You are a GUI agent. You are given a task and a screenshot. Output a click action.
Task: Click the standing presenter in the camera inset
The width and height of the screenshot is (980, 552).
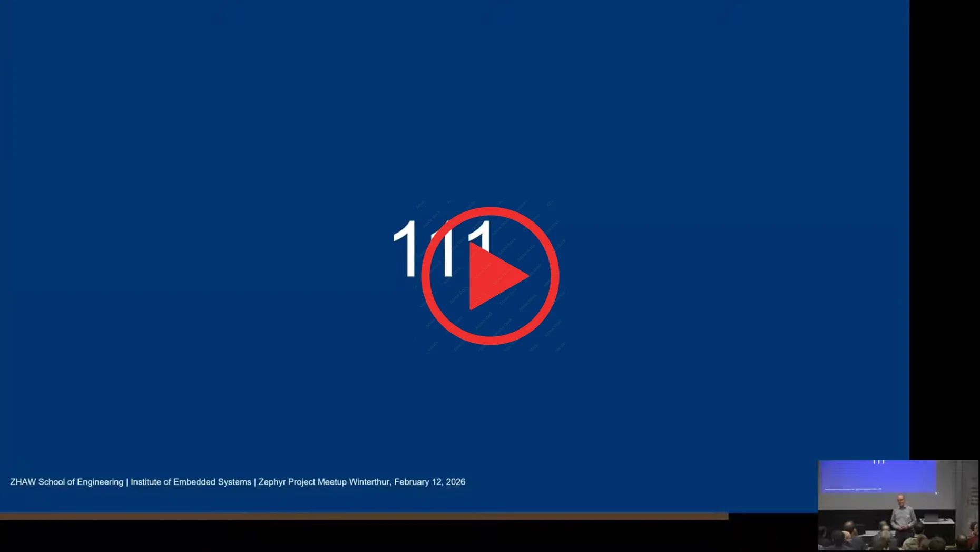[901, 514]
